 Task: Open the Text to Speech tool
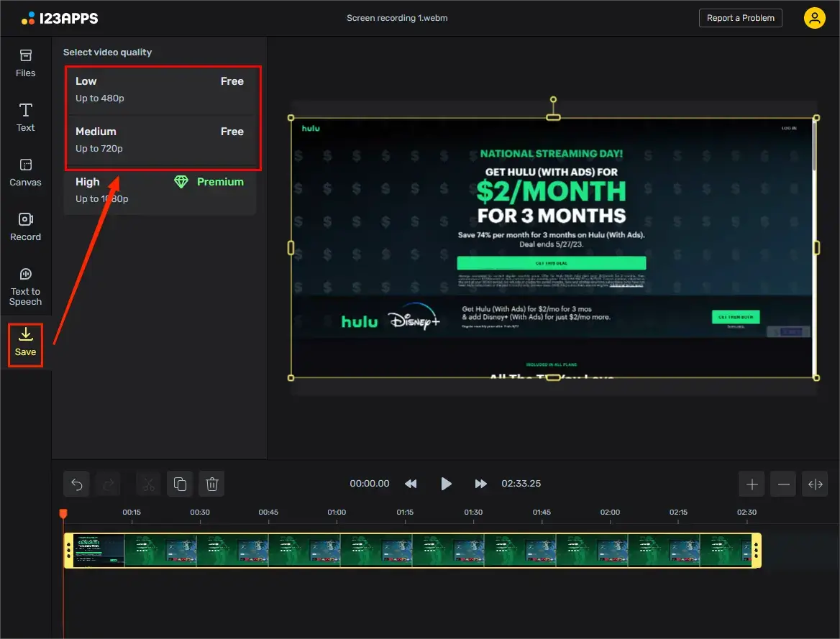25,287
